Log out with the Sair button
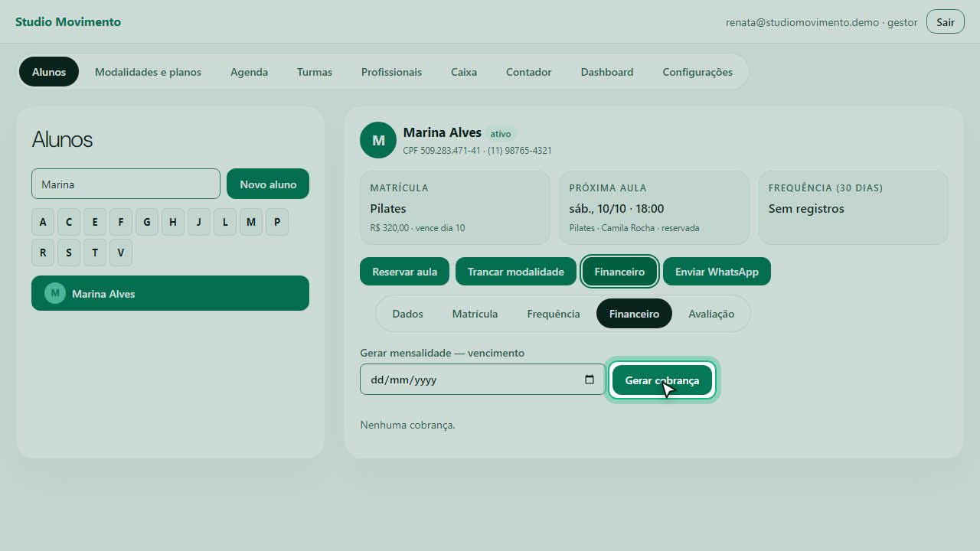Screen dimensions: 980x551 coord(946,22)
